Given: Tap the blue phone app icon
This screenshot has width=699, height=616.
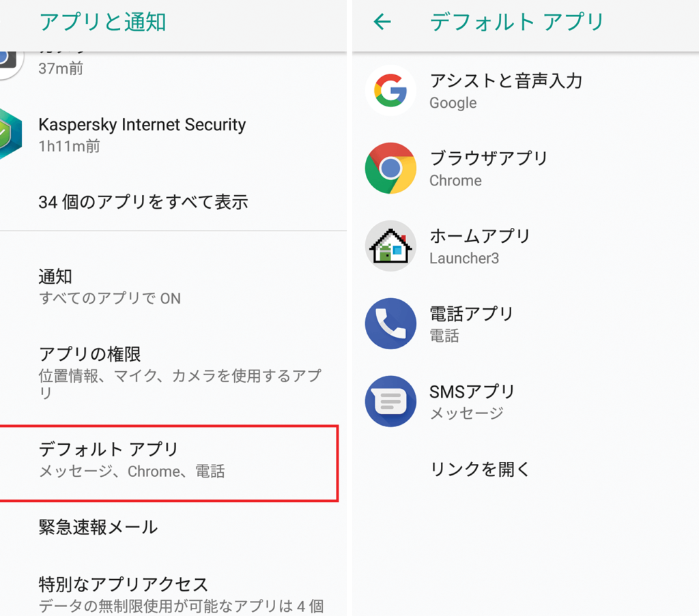Looking at the screenshot, I should (x=390, y=324).
